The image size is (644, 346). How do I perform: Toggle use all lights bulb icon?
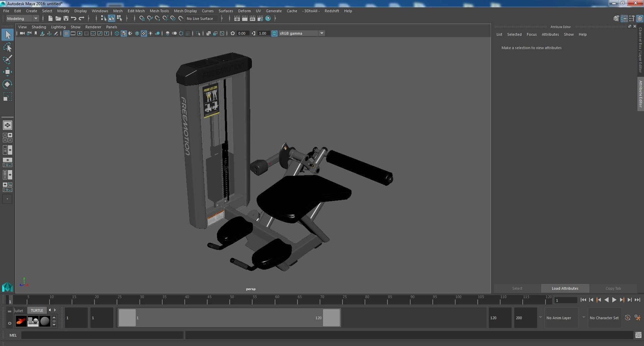151,33
